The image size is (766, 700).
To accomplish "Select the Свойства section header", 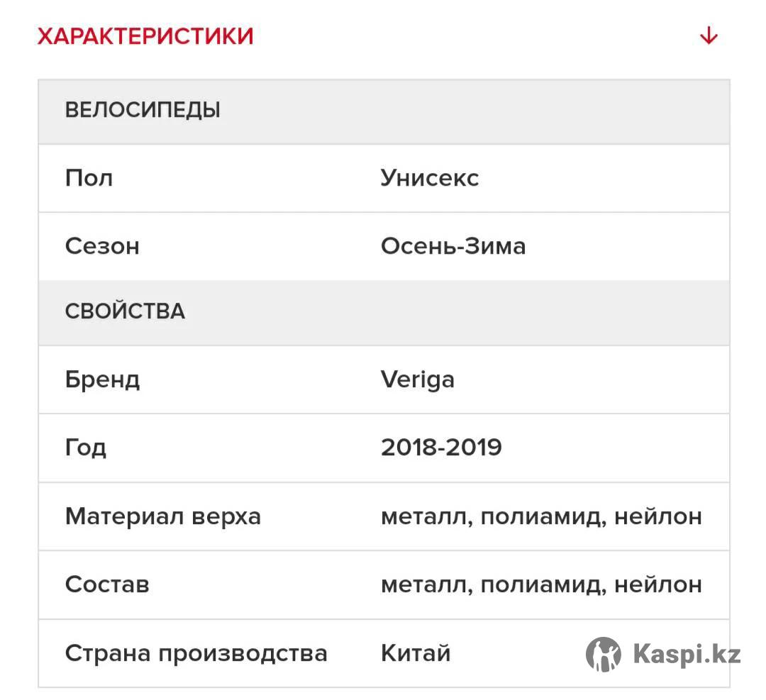I will (x=125, y=312).
